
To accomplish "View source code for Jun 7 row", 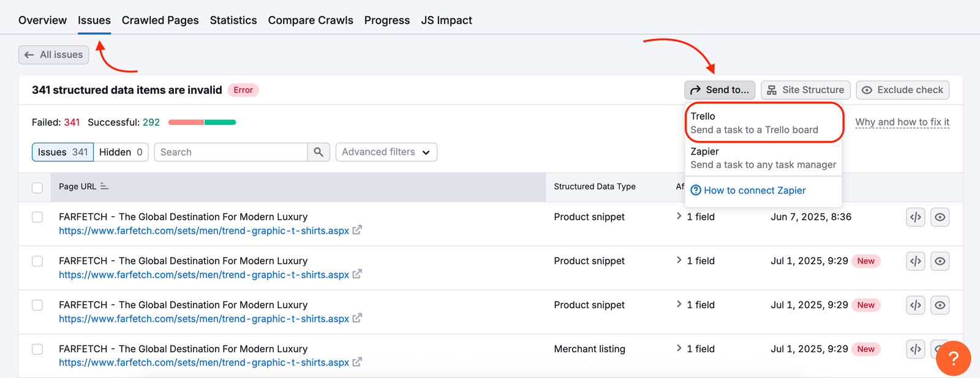I will click(916, 217).
